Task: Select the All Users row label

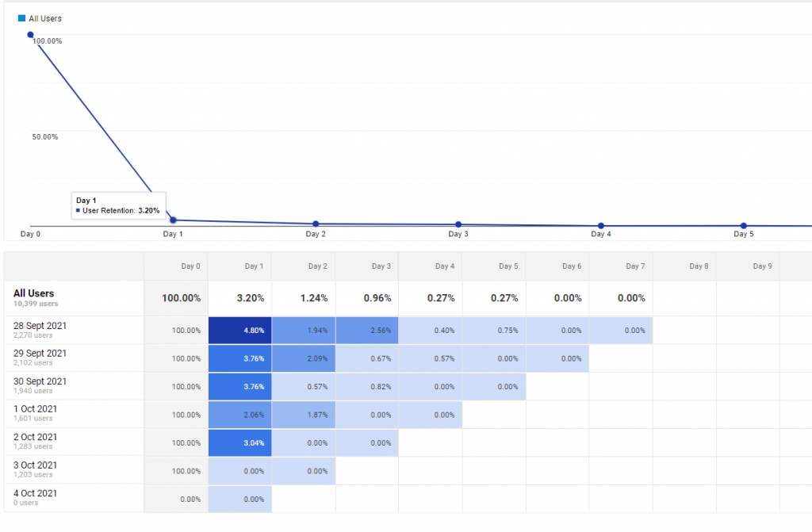Action: (34, 293)
